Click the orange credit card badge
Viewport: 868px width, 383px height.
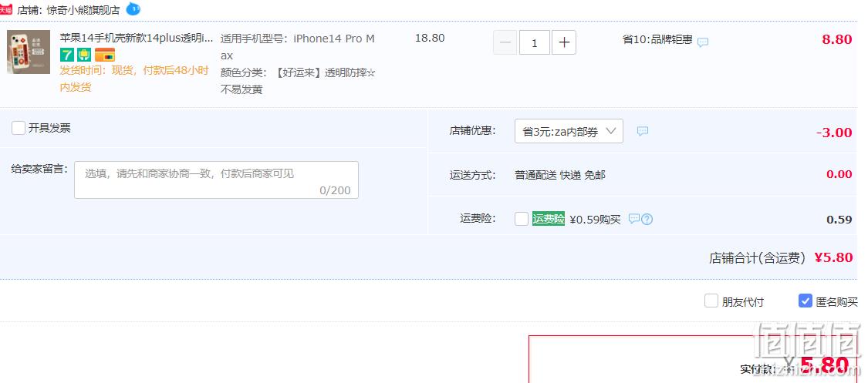tap(105, 55)
